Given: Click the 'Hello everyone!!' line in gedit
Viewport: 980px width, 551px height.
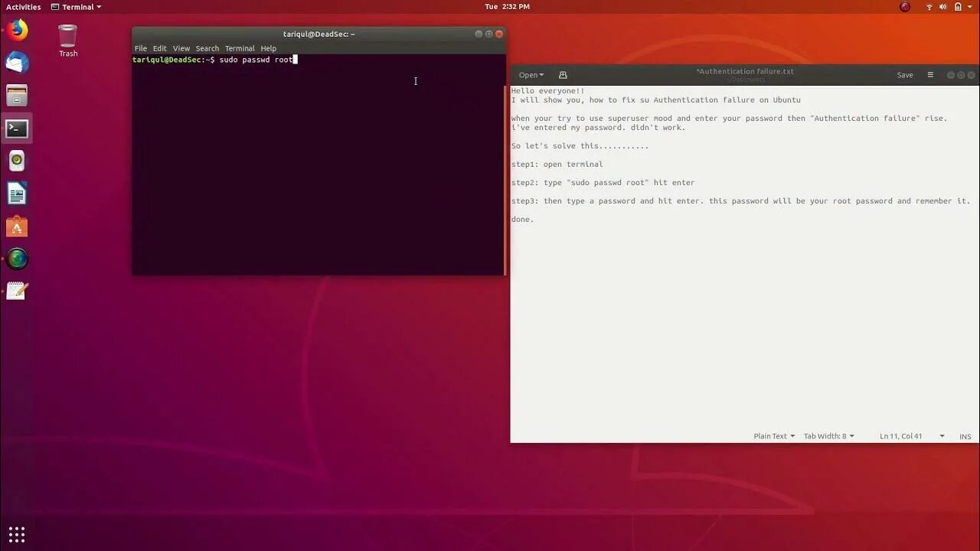Looking at the screenshot, I should (547, 91).
